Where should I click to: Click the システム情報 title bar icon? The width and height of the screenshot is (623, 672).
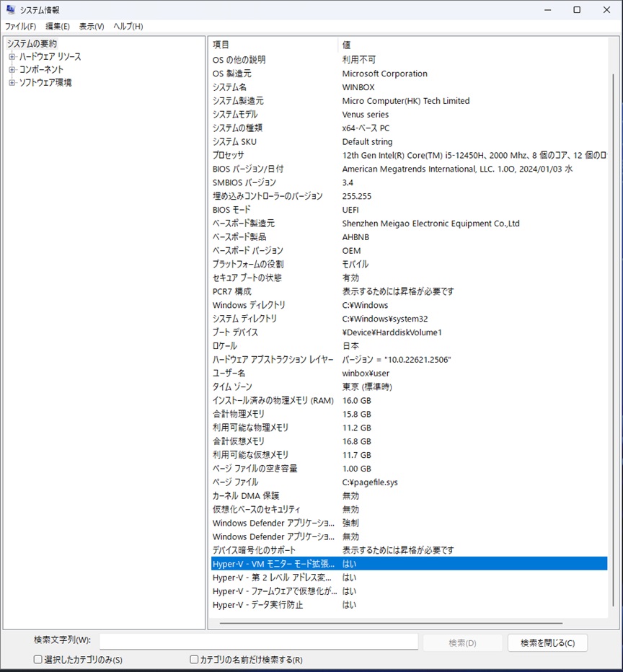click(10, 9)
